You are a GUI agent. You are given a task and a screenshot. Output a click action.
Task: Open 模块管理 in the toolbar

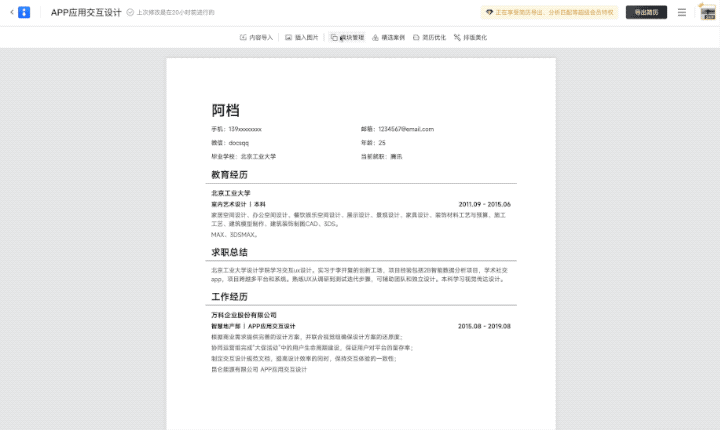tap(347, 38)
